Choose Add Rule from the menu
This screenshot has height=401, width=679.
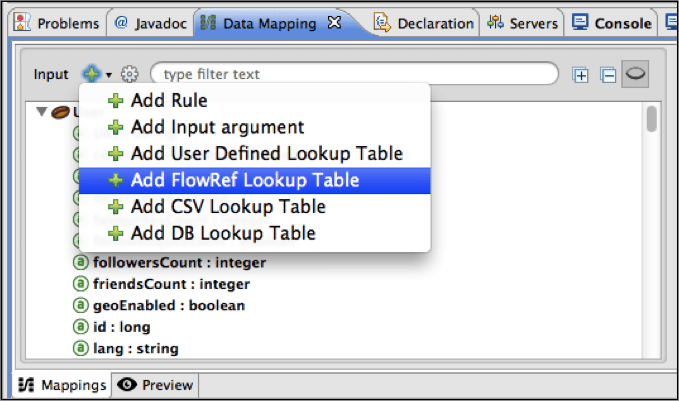tap(168, 101)
